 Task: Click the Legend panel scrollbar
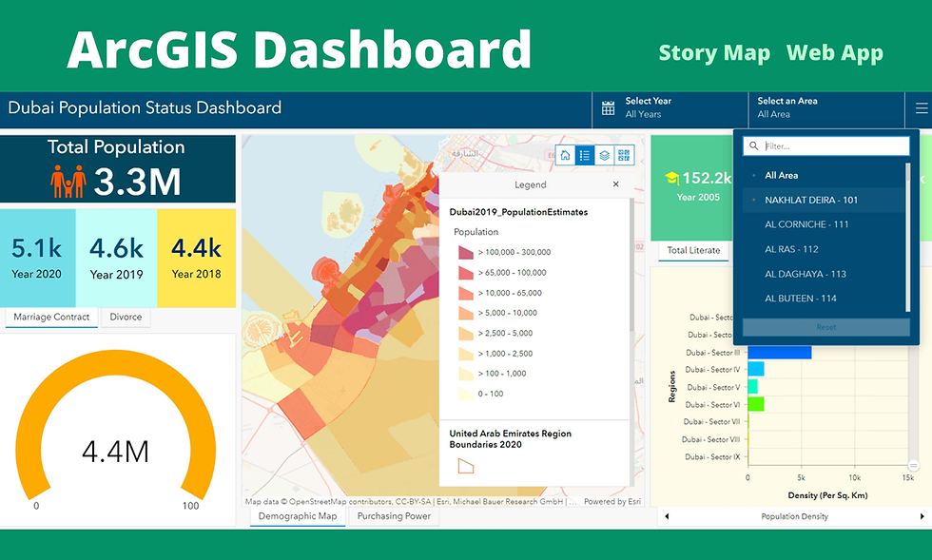631,265
